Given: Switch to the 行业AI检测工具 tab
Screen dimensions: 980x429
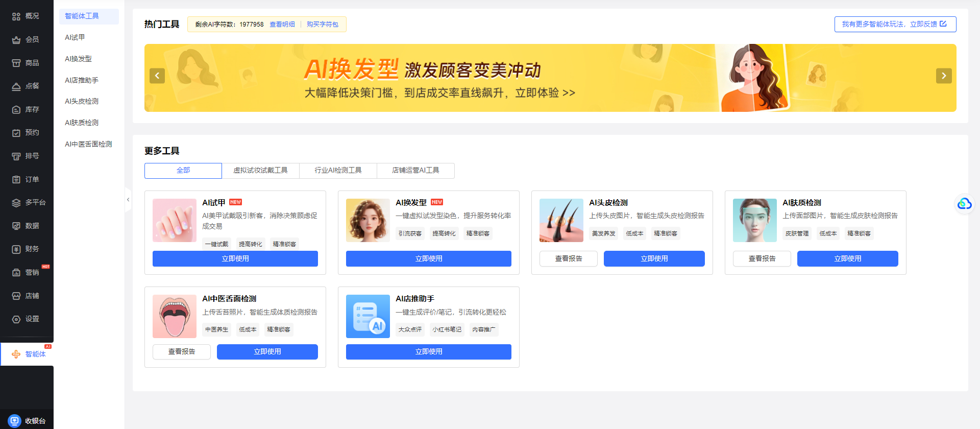Looking at the screenshot, I should (x=338, y=171).
